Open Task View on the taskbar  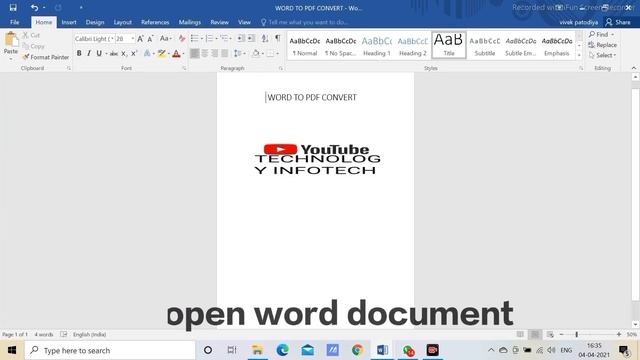pos(232,350)
